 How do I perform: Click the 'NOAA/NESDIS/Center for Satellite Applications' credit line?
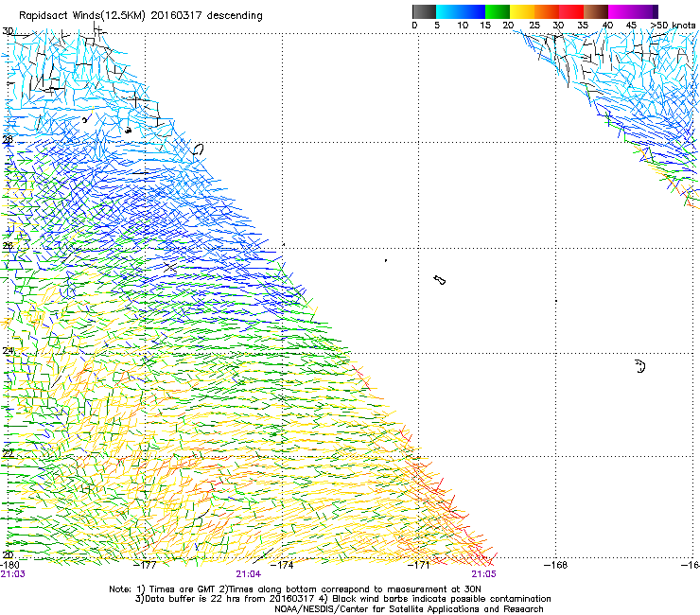click(409, 609)
